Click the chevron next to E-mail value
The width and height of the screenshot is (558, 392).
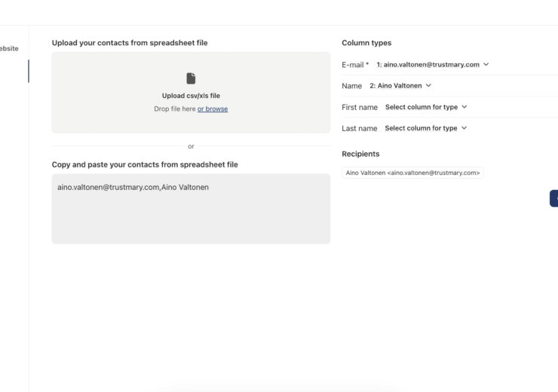[x=486, y=64]
